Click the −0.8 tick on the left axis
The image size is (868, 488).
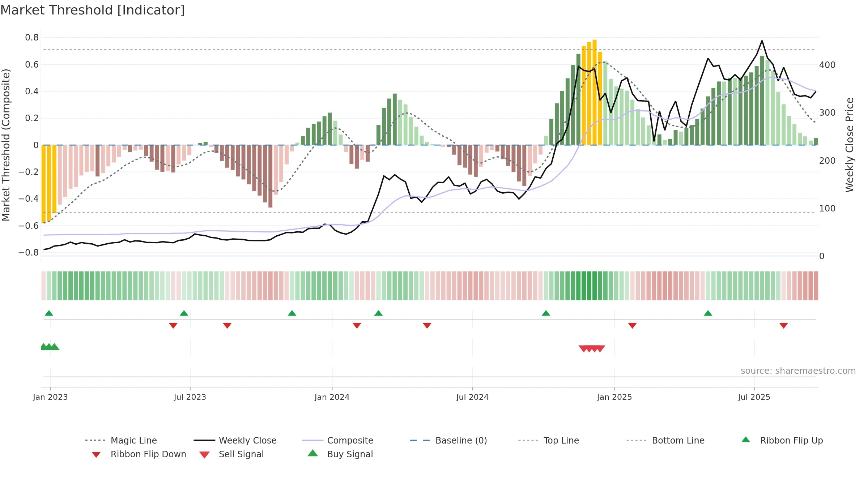pyautogui.click(x=29, y=252)
